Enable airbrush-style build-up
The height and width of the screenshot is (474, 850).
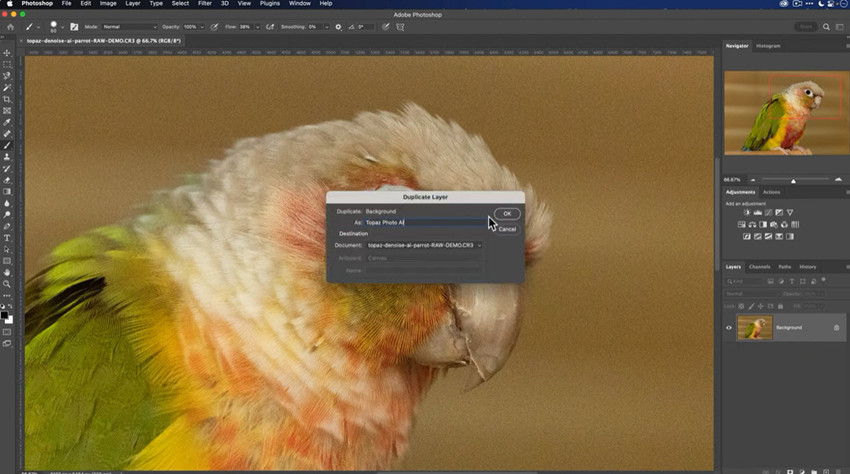270,27
